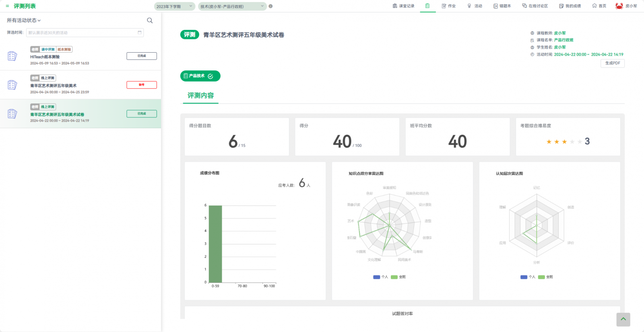Expand the 技术(皮小军-产品行政班) class dropdown

[x=232, y=6]
